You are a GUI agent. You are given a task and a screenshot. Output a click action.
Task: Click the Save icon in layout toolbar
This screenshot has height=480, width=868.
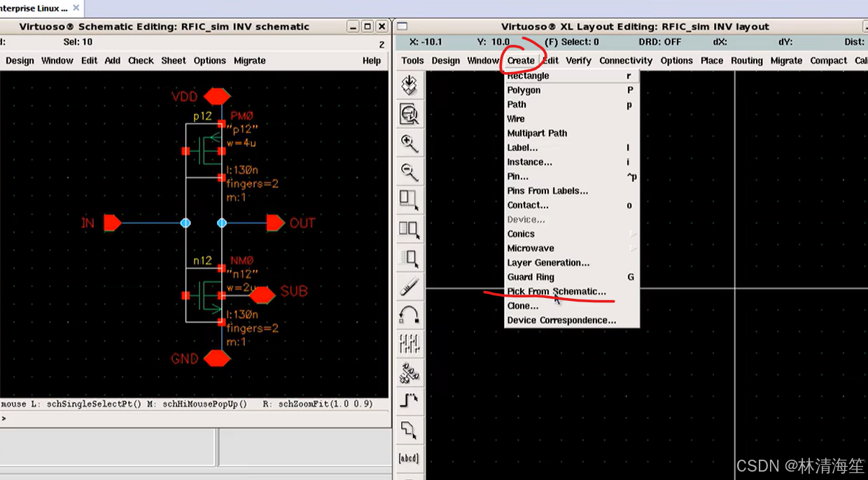pos(409,85)
